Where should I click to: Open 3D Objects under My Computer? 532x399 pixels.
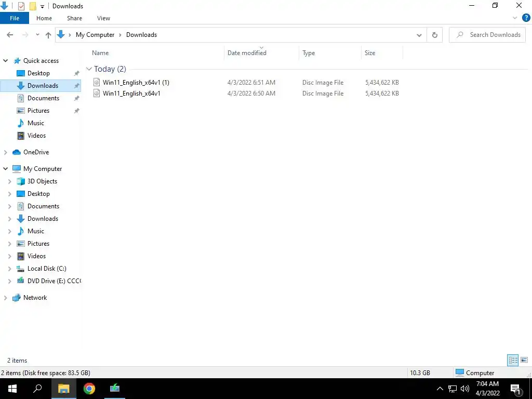pos(42,181)
